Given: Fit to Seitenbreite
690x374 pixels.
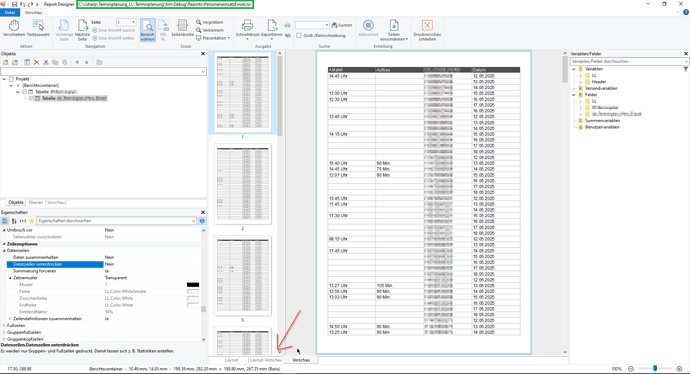Looking at the screenshot, I should point(182,28).
